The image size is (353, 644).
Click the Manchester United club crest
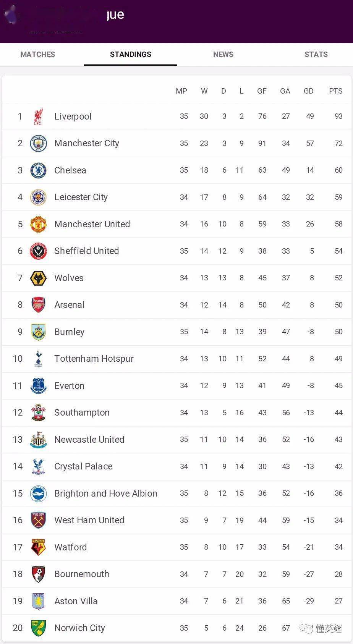(x=38, y=224)
